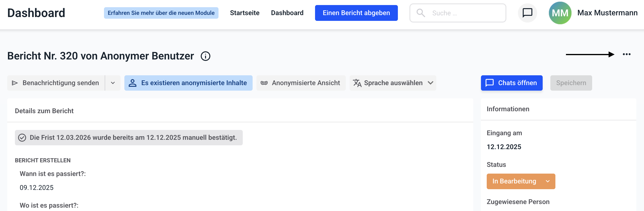
Task: Open the new modules info banner
Action: (161, 13)
